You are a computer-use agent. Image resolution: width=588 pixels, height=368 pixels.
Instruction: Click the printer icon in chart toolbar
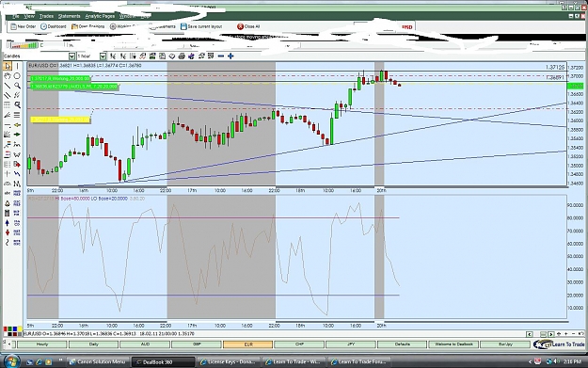(182, 56)
